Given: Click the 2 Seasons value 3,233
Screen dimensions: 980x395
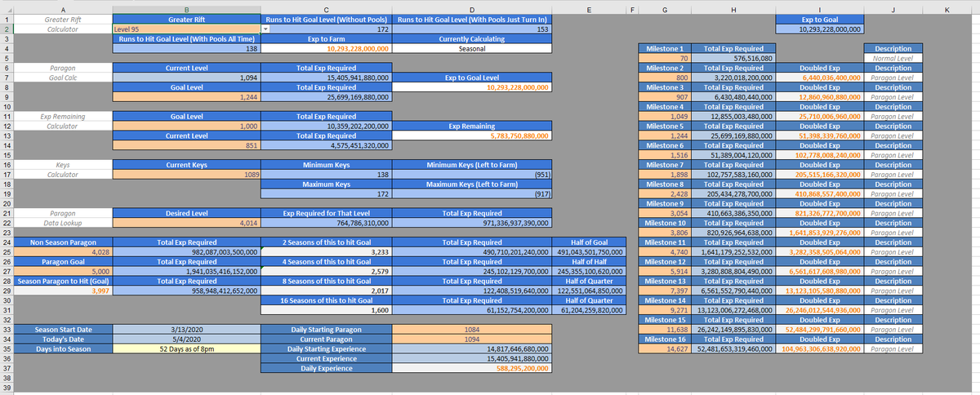Looking at the screenshot, I should pyautogui.click(x=326, y=252).
